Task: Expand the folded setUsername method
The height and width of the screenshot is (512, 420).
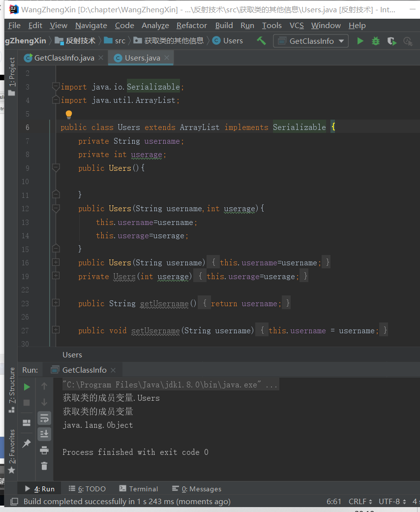Action: [x=56, y=330]
